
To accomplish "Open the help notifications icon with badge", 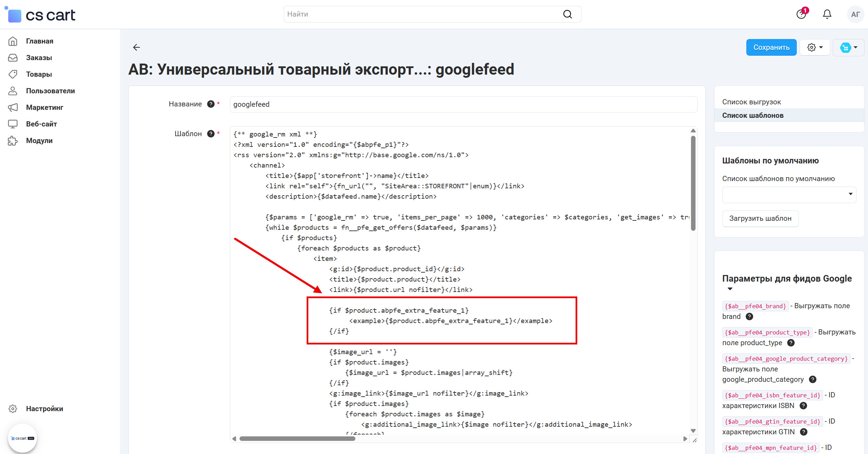I will 802,14.
